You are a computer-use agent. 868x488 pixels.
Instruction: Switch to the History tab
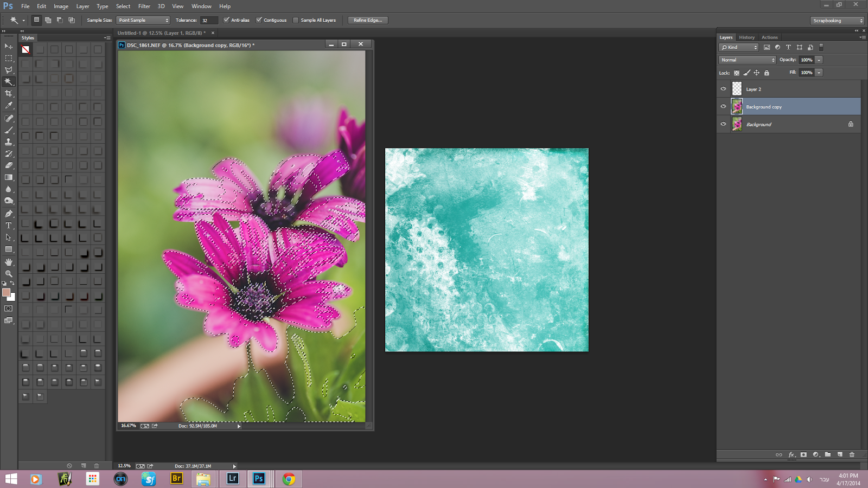coord(746,37)
